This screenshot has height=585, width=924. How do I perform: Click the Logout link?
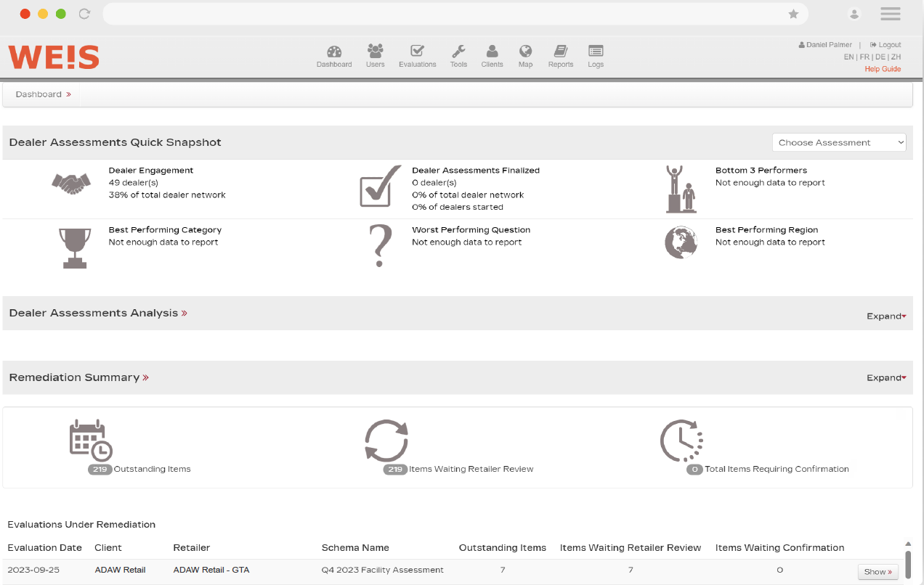pos(888,45)
